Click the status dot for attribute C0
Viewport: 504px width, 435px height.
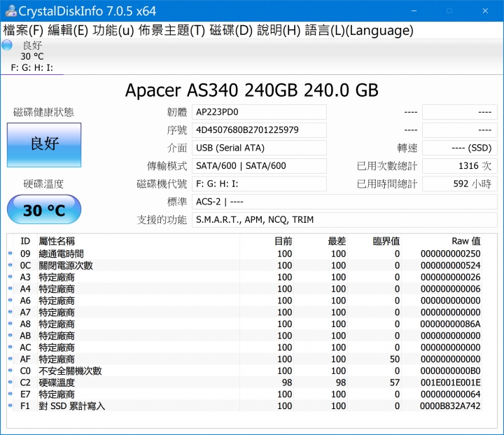point(10,371)
